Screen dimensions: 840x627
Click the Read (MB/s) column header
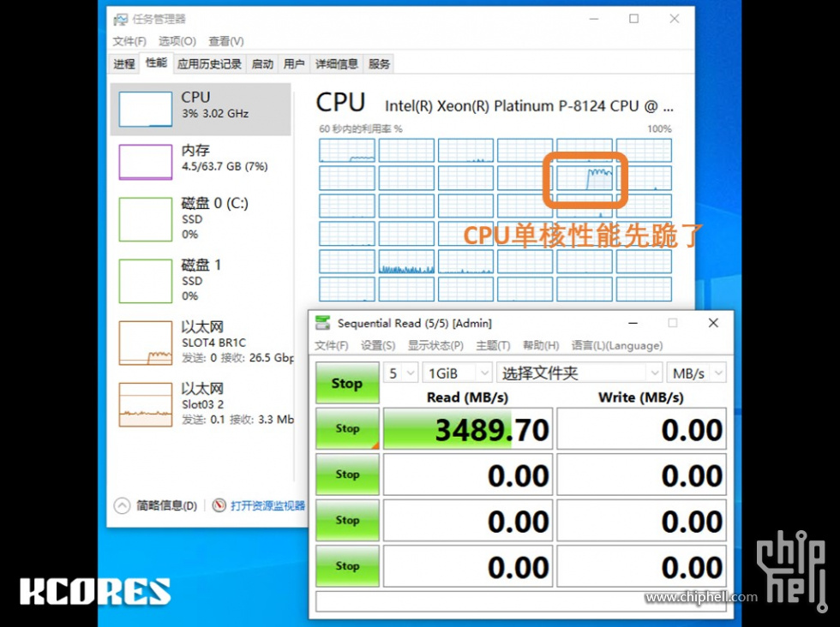(467, 397)
